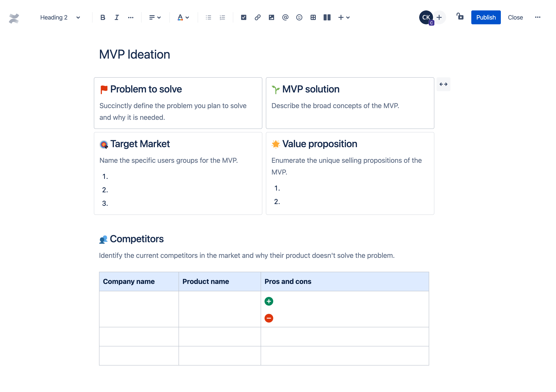
Task: Toggle the numbered list
Action: point(222,17)
